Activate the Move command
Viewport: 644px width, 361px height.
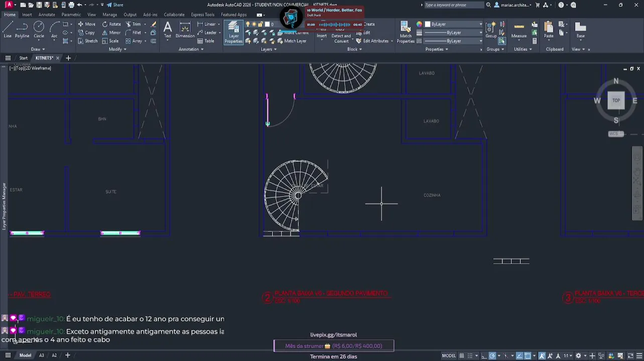[86, 24]
